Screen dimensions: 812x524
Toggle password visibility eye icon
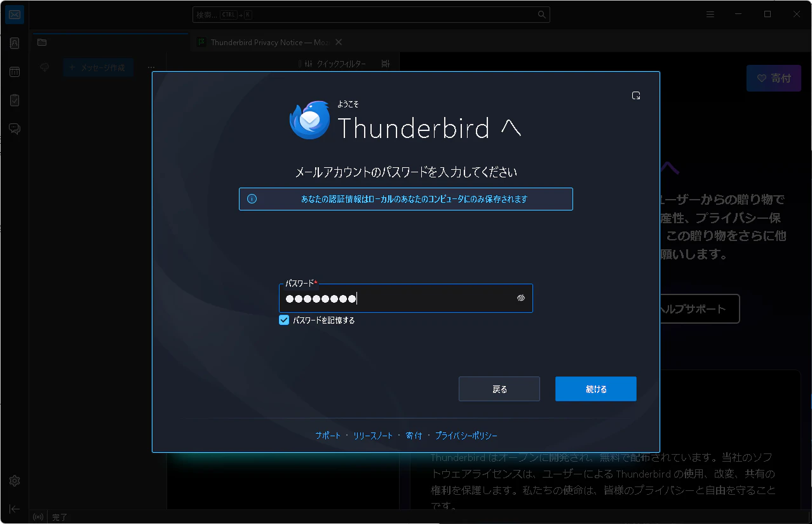521,298
